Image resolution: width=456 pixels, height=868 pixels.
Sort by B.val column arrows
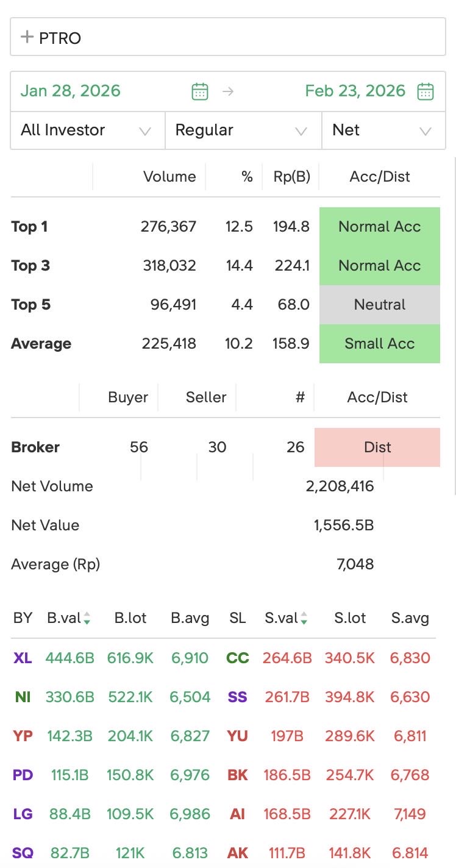tap(87, 618)
